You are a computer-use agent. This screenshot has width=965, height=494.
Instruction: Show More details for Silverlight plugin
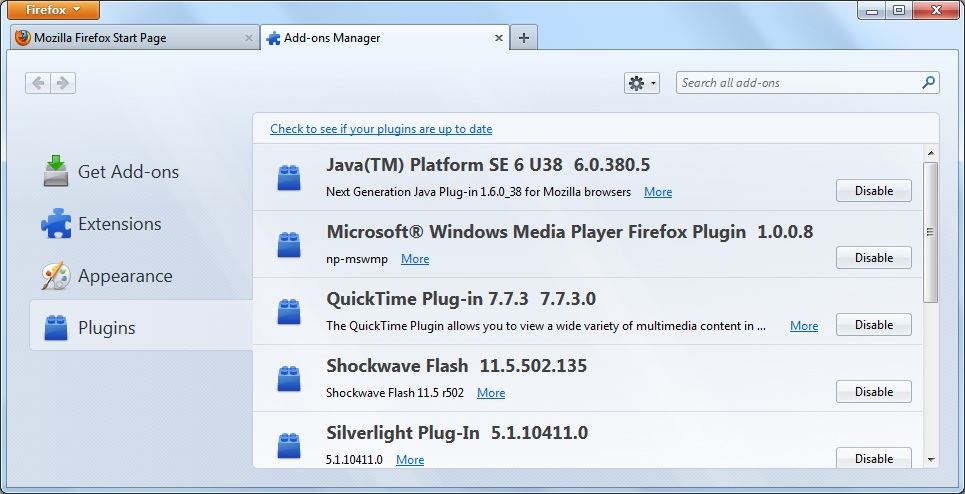(x=410, y=460)
